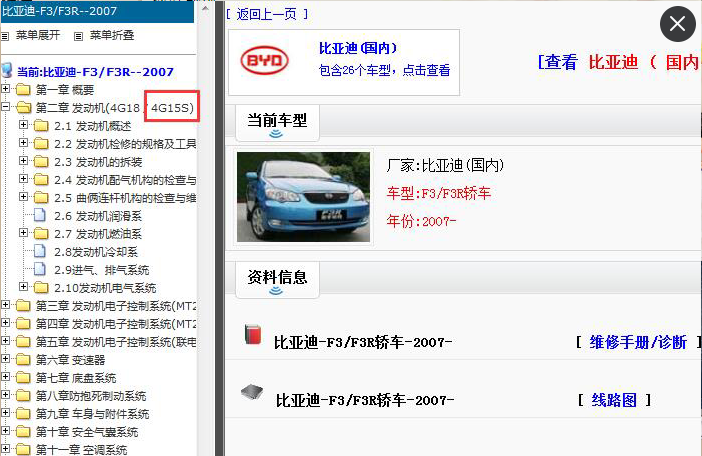Expand the 2.7 发动机燃油系 node
Screen dimensions: 702x456
[x=24, y=233]
